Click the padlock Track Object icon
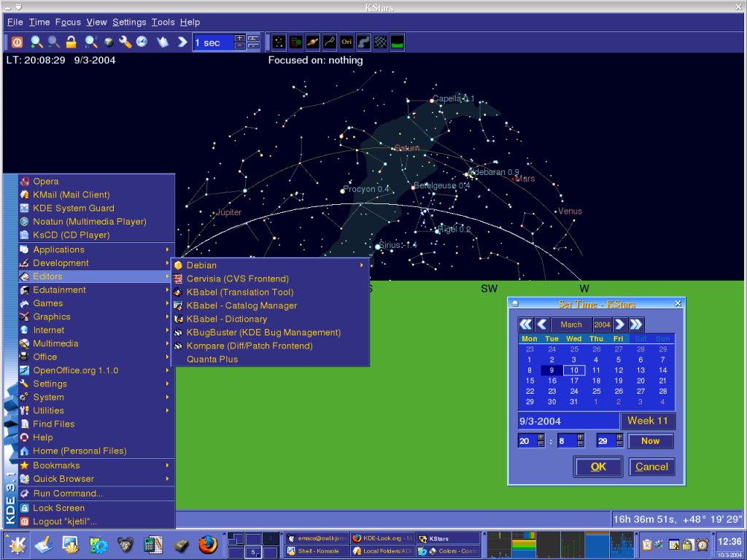This screenshot has width=747, height=560. (x=71, y=42)
